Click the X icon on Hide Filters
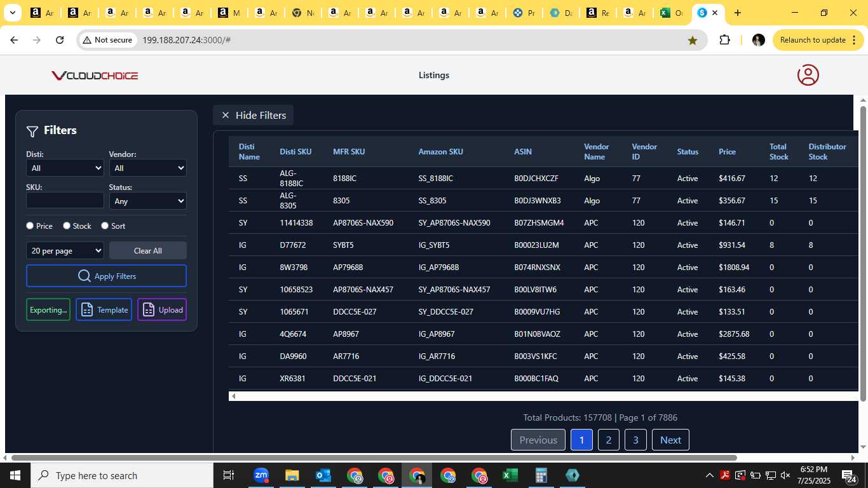Screen dimensions: 868x488 (x=225, y=115)
